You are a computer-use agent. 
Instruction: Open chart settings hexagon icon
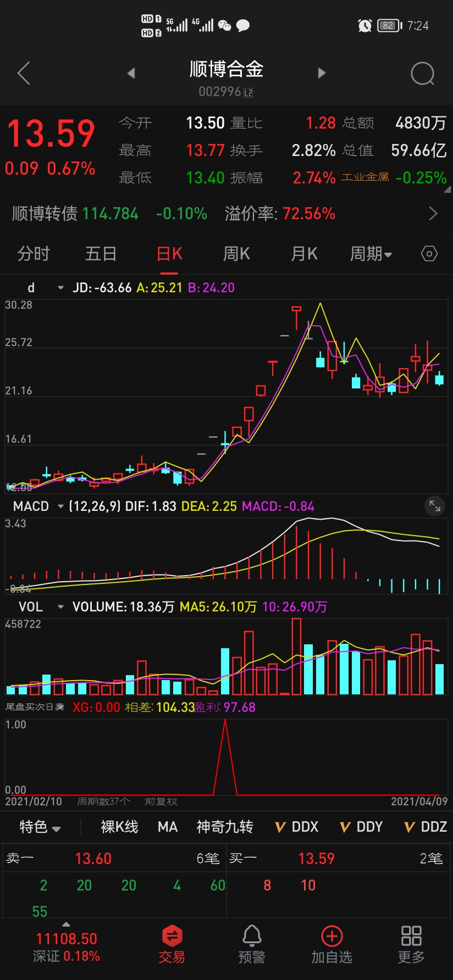pos(429,254)
